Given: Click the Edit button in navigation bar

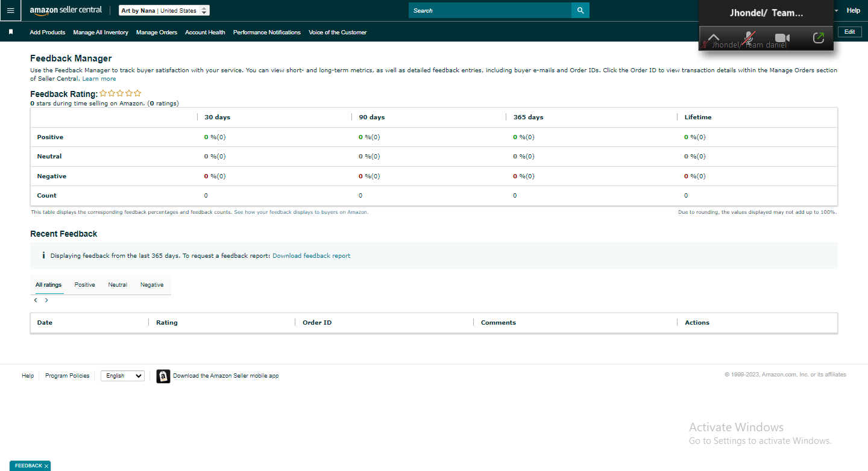Looking at the screenshot, I should click(849, 32).
